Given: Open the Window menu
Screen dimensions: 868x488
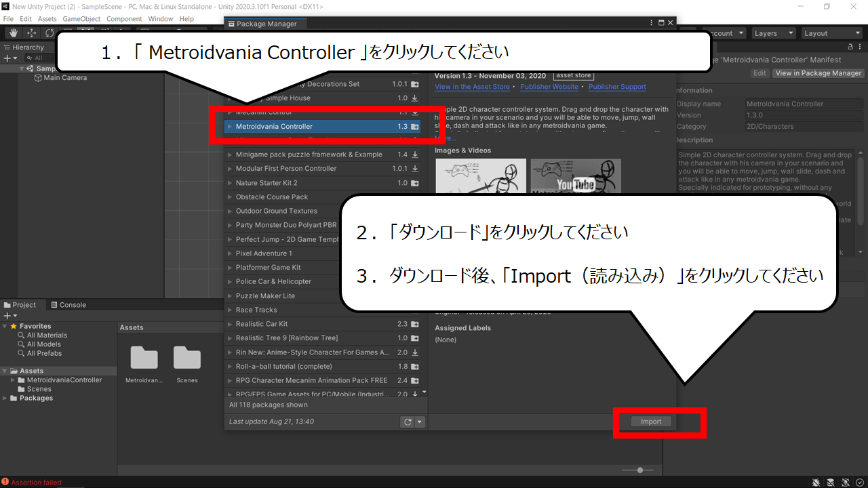Looking at the screenshot, I should coord(161,19).
